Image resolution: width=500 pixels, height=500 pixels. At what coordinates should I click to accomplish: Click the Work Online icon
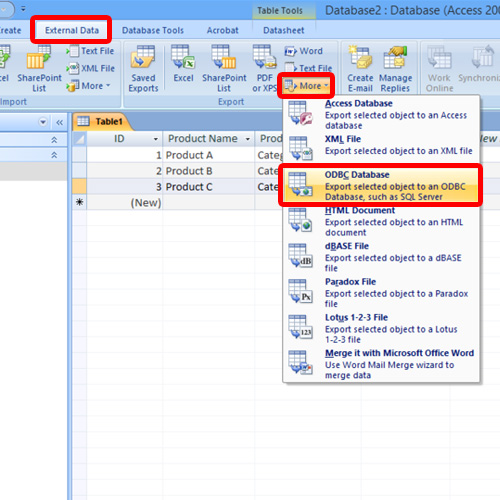click(x=439, y=69)
